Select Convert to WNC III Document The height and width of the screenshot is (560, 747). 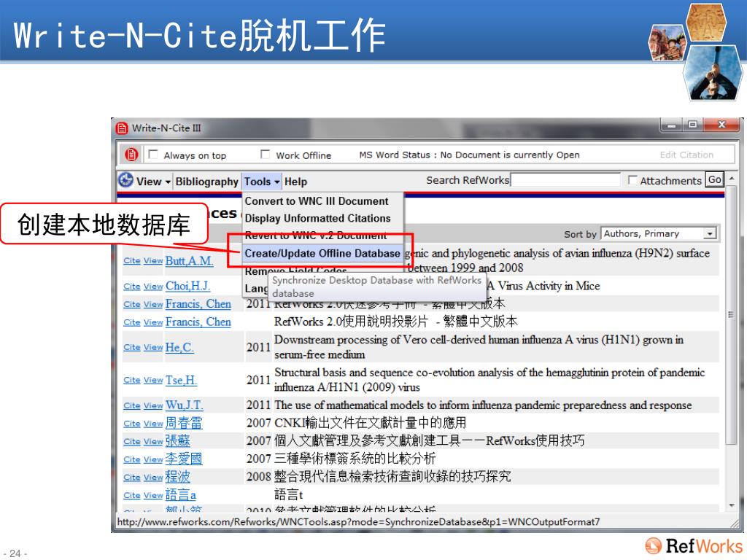click(317, 201)
